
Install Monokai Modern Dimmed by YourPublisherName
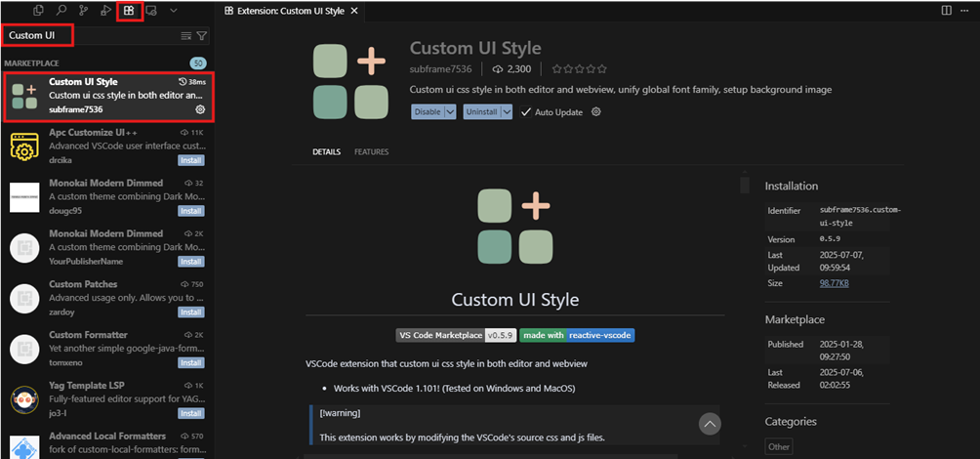[x=190, y=262]
